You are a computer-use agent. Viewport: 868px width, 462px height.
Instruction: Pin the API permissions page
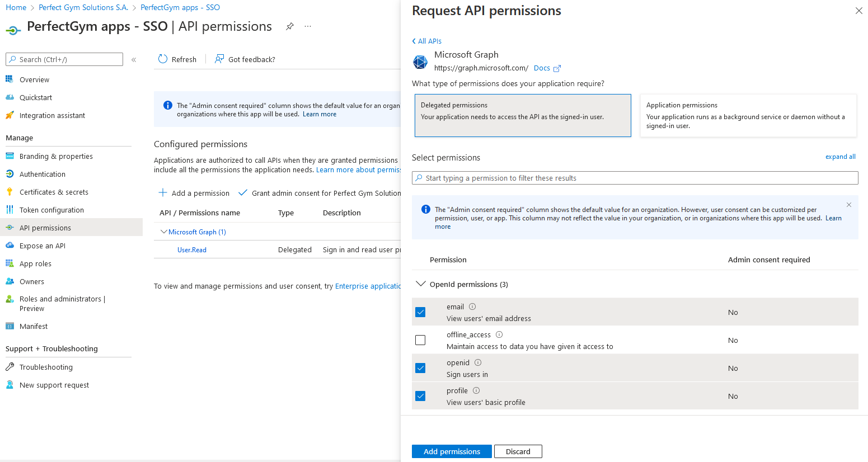pyautogui.click(x=290, y=26)
